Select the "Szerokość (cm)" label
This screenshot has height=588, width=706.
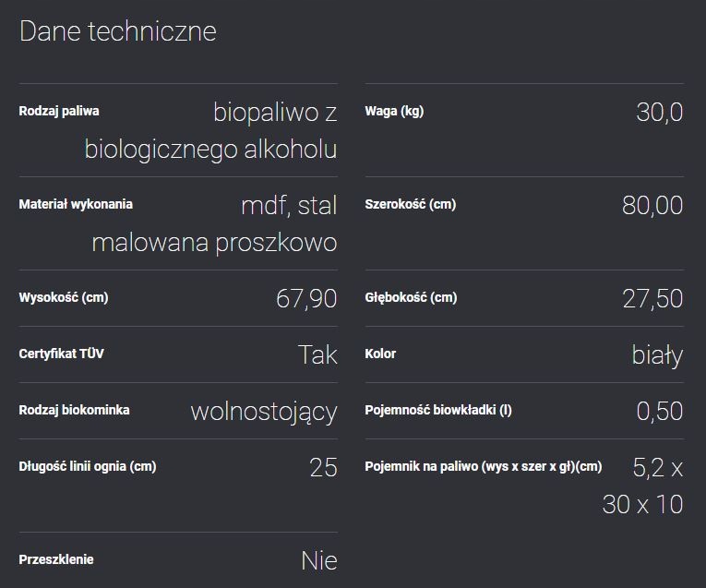coord(410,205)
